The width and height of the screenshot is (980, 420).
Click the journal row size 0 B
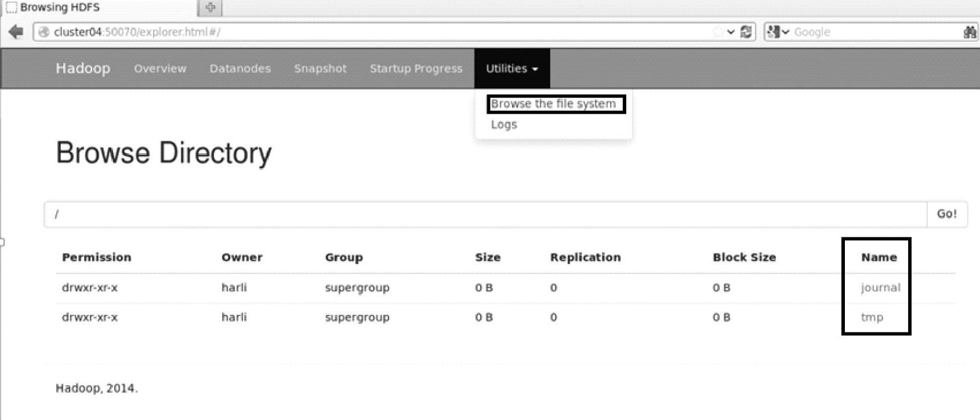click(484, 288)
